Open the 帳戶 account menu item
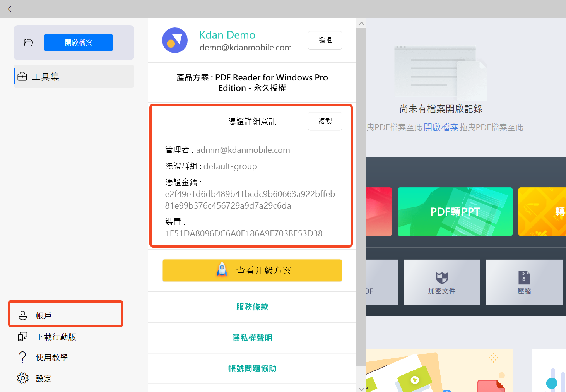Viewport: 566px width, 392px height. point(66,316)
